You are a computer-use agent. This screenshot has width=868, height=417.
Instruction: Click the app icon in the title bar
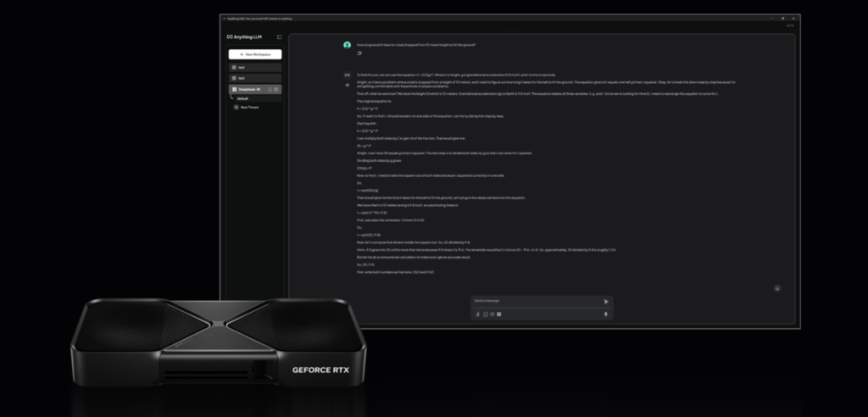(224, 19)
